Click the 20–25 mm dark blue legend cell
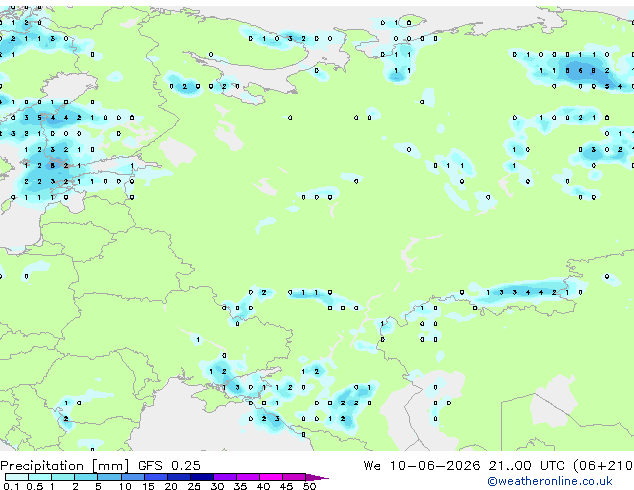 179,477
